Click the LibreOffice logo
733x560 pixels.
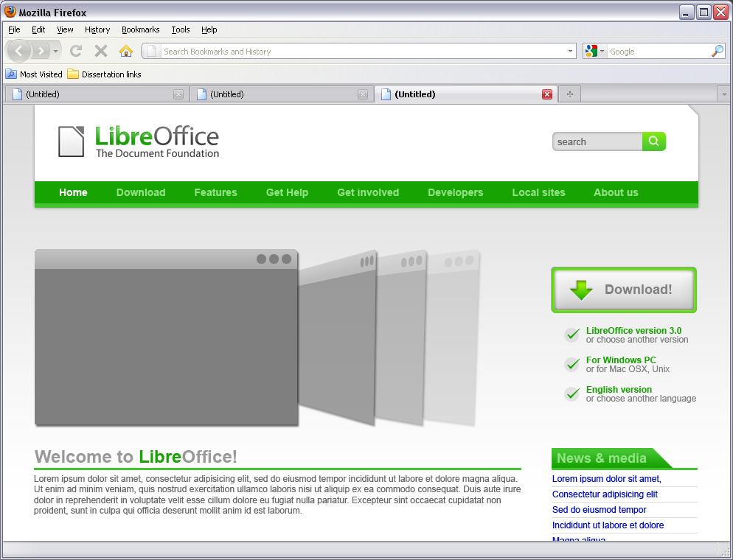139,141
